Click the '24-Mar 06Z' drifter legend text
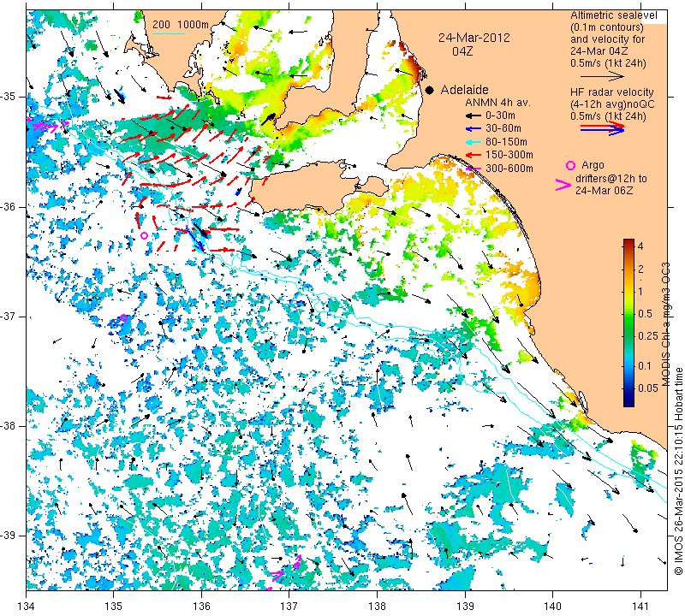This screenshot has width=685, height=616. [604, 190]
